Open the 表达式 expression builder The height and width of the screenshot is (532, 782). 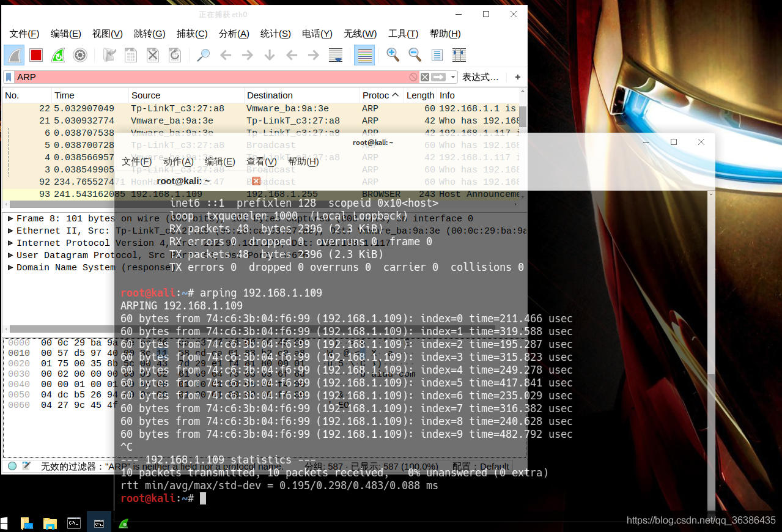[480, 77]
